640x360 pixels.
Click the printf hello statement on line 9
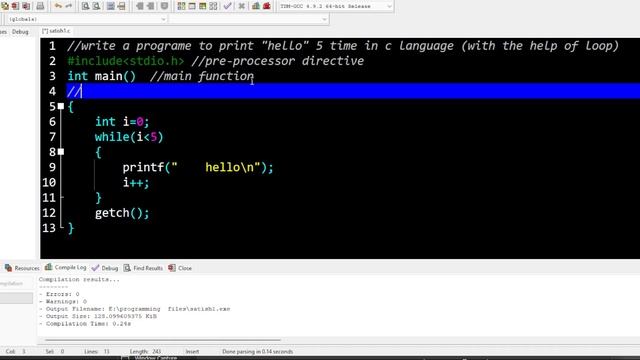[x=198, y=167]
